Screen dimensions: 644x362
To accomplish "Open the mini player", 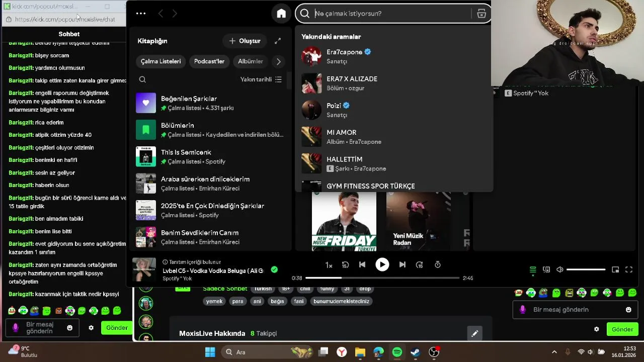I will [615, 270].
